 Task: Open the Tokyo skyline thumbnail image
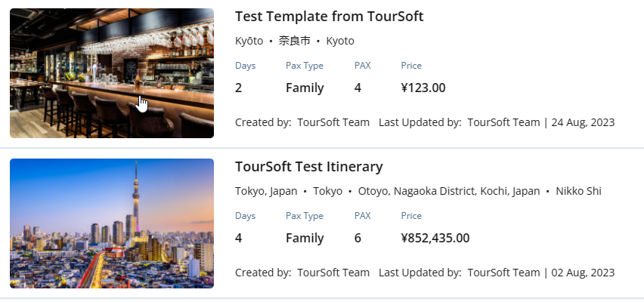[112, 223]
